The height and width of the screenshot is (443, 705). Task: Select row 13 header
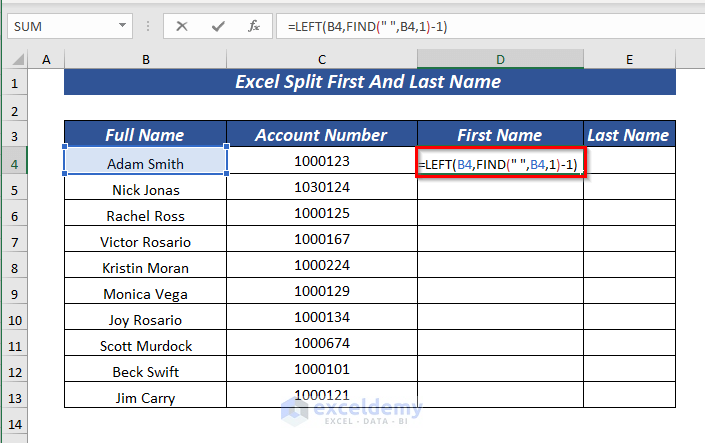[16, 397]
